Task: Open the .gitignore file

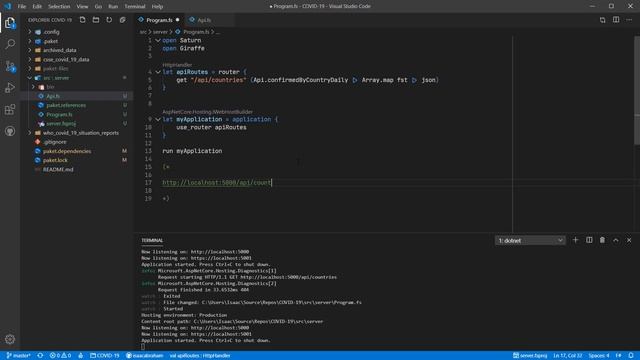Action: (x=78, y=142)
